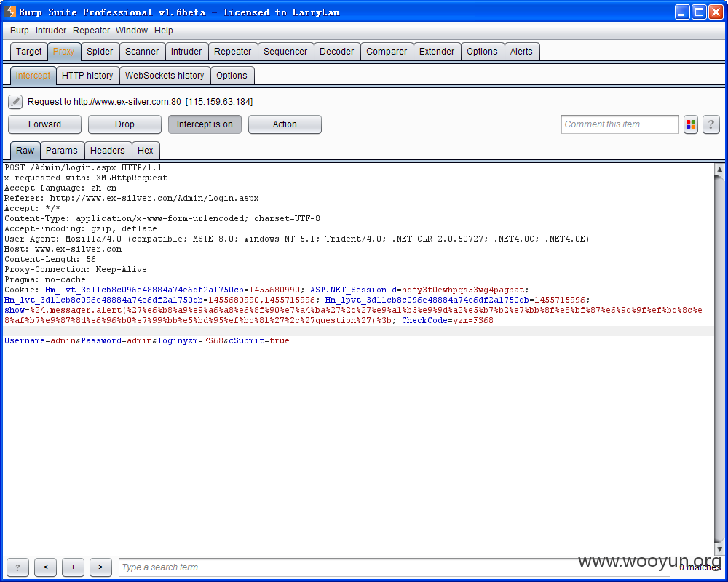
Task: View the Alerts tab
Action: pyautogui.click(x=521, y=52)
